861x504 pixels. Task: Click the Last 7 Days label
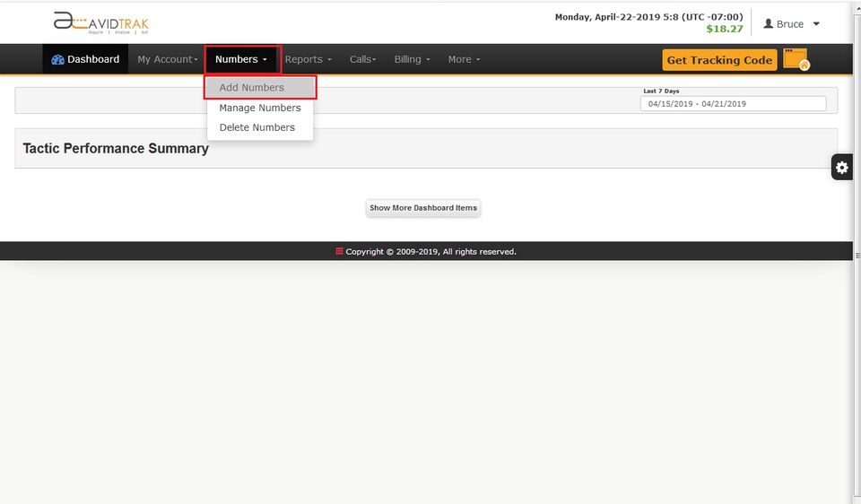tap(661, 91)
